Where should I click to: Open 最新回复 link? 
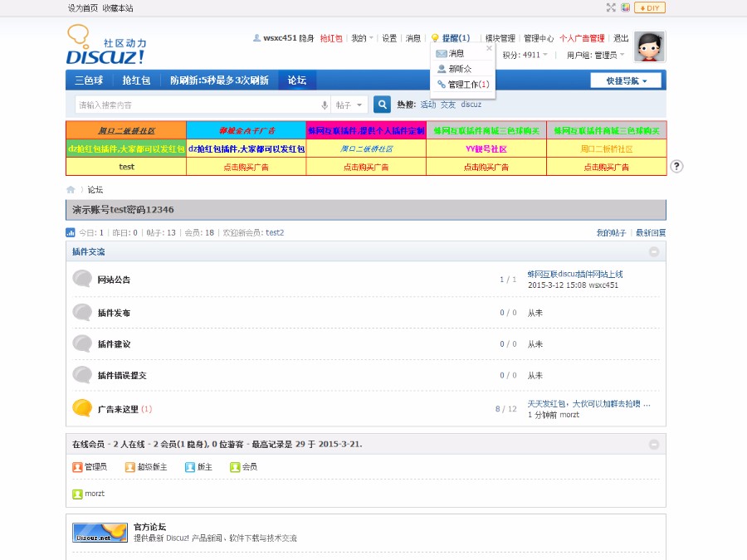click(x=651, y=232)
